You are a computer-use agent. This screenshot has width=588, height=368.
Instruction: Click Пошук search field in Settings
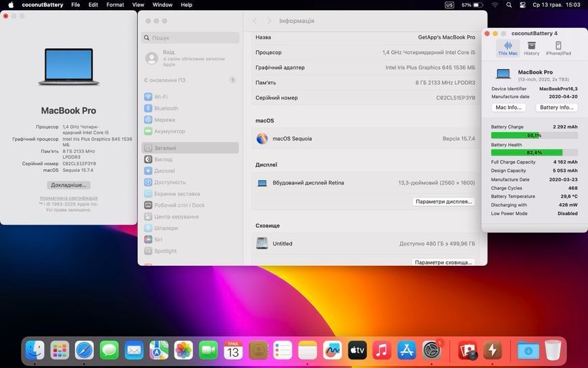[x=191, y=38]
